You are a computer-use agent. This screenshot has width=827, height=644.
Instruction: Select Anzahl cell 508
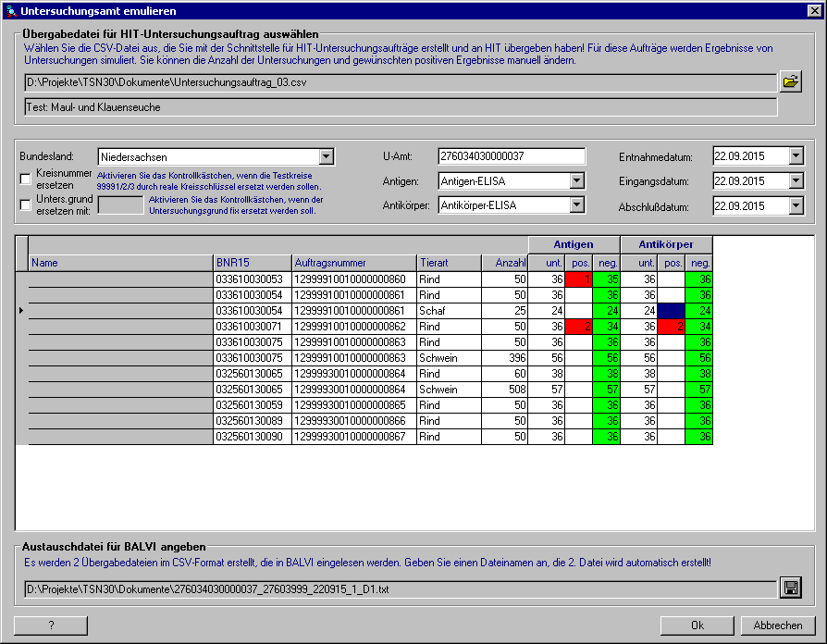click(505, 390)
